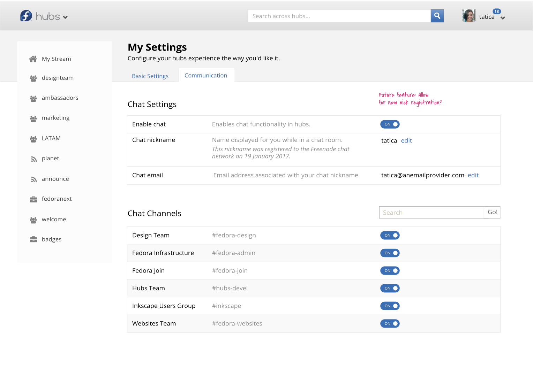Focus the Chat Channels search field

tap(431, 213)
